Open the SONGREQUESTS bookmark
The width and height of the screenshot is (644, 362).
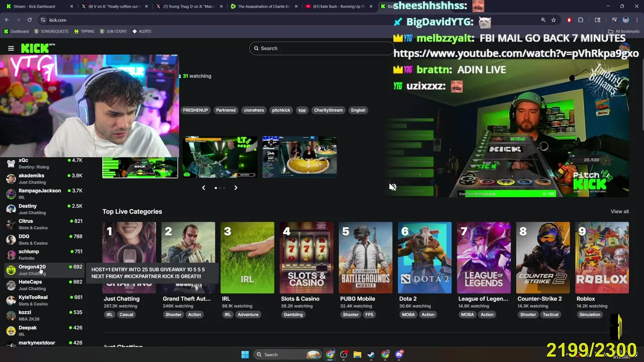point(51,31)
